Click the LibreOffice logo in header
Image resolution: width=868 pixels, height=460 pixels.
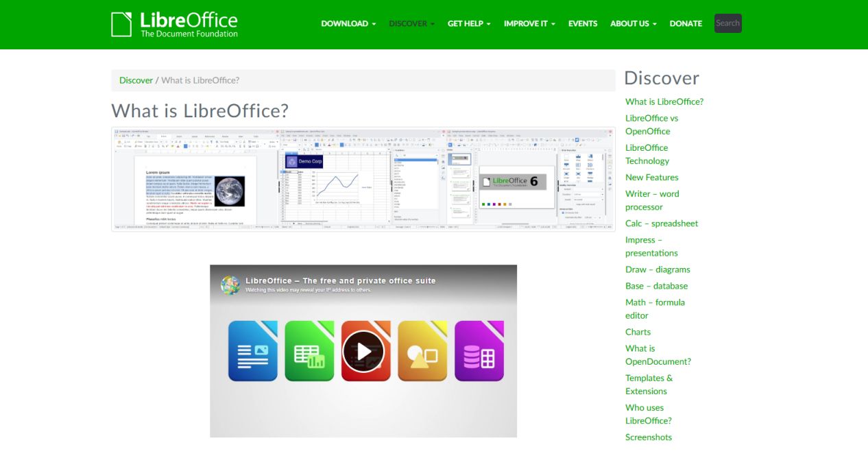175,24
